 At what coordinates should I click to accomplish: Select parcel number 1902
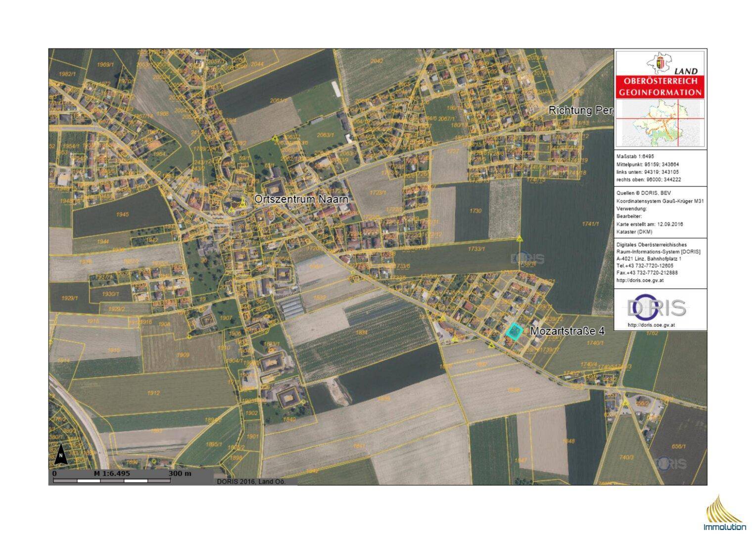(x=251, y=413)
